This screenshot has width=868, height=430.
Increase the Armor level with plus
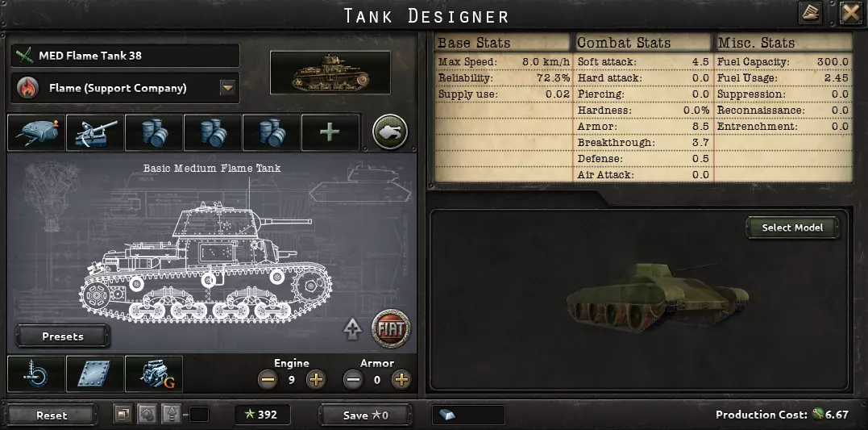point(401,379)
